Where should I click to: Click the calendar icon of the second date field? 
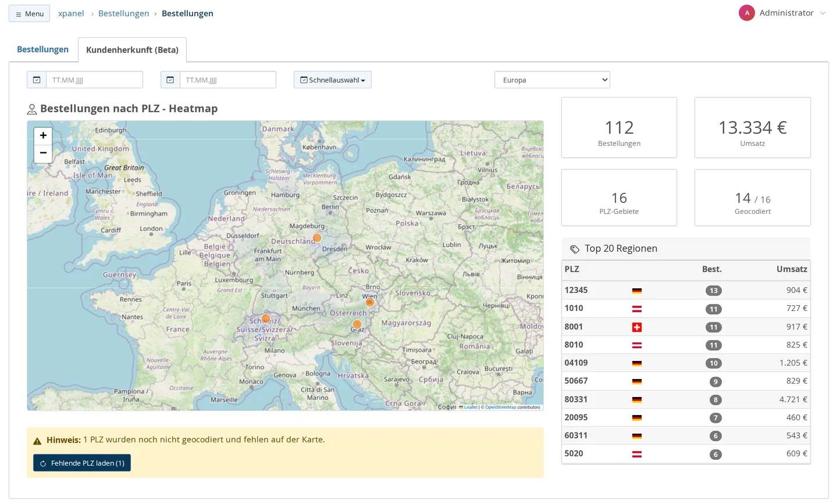[x=170, y=80]
